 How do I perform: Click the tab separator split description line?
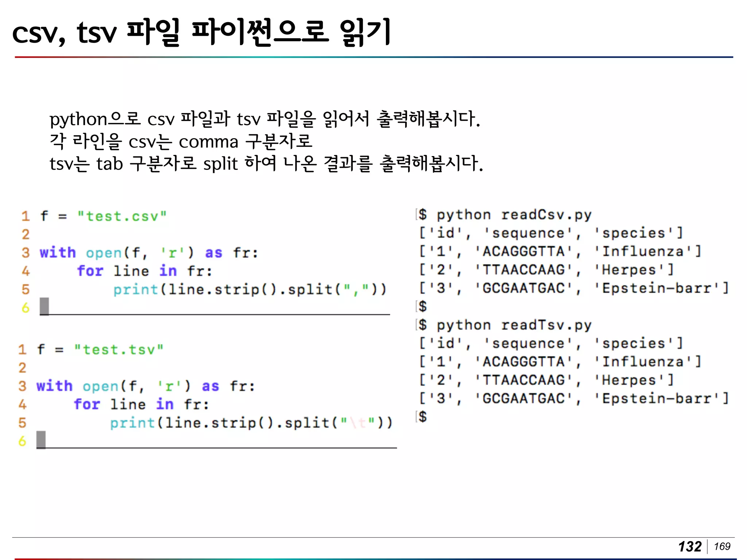(266, 163)
